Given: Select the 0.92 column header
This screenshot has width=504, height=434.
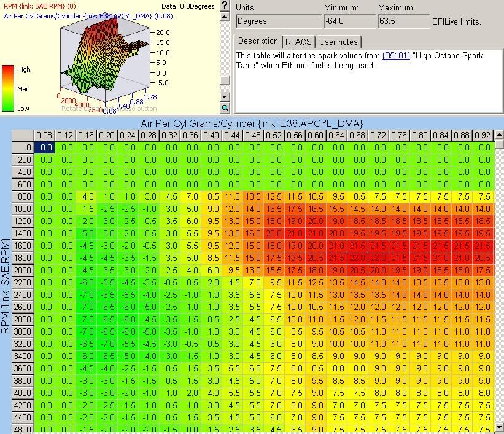Looking at the screenshot, I should pyautogui.click(x=483, y=135).
